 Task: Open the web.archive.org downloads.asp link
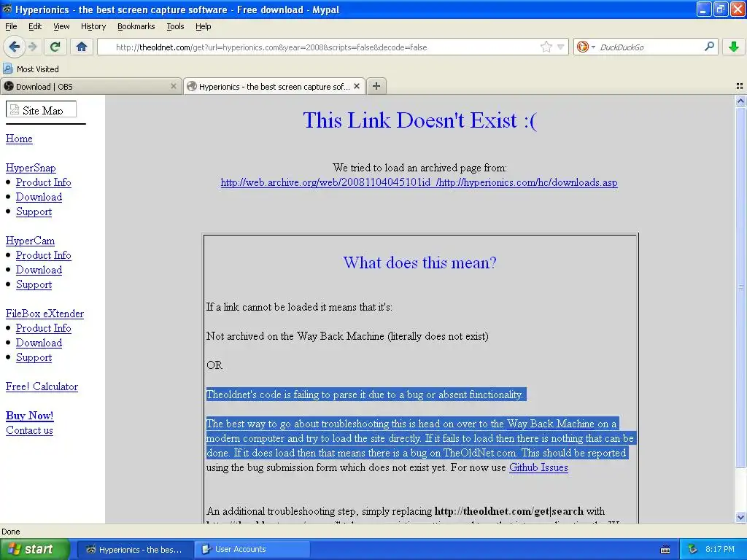point(419,182)
